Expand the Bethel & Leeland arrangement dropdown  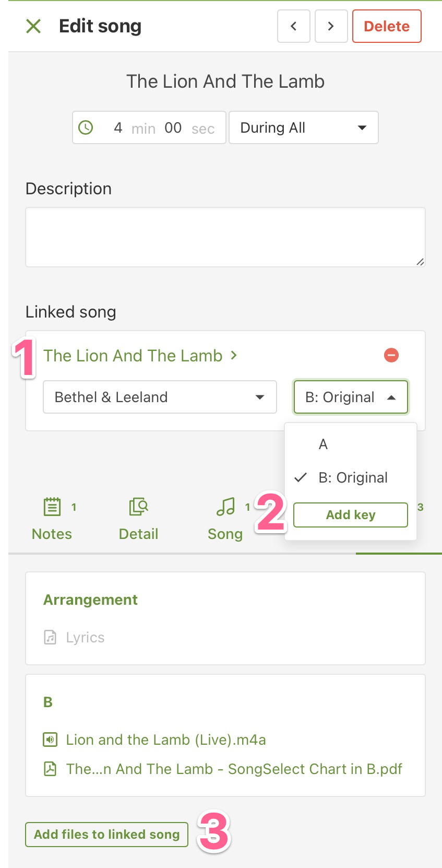(x=160, y=397)
